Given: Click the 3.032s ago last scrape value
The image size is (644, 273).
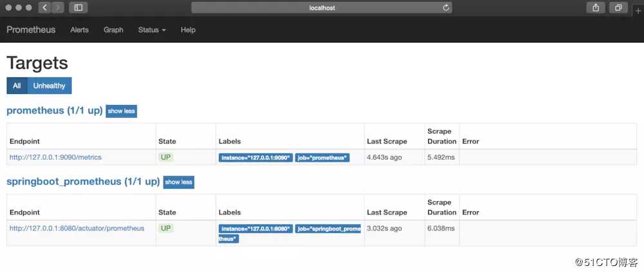Looking at the screenshot, I should 384,229.
